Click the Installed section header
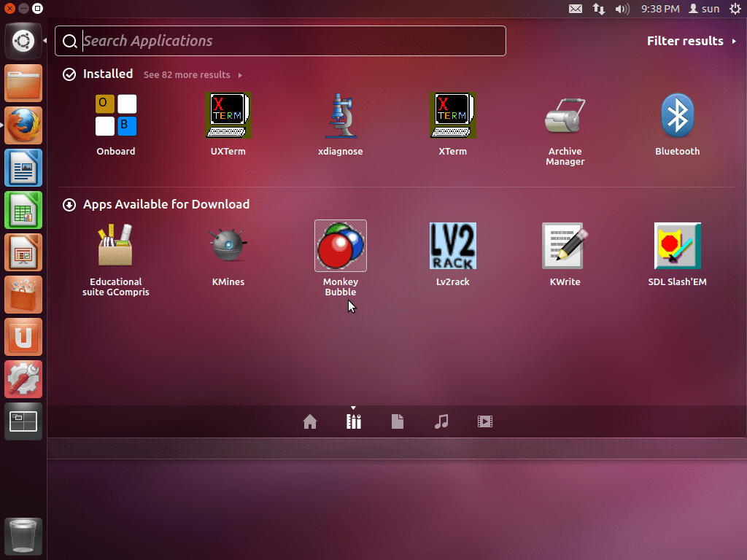Screen dimensions: 747x560 point(108,74)
